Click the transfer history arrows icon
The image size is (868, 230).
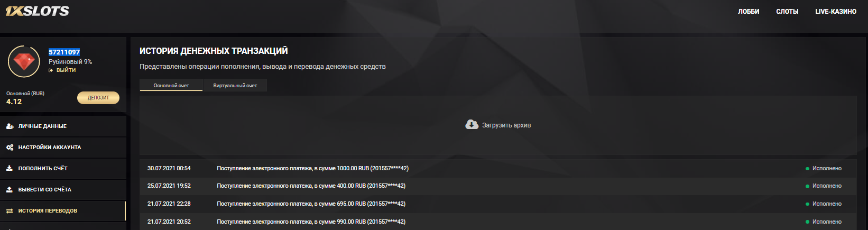click(10, 211)
